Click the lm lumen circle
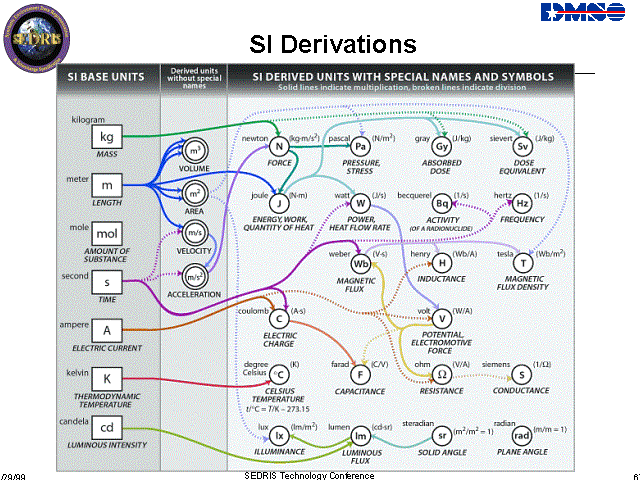The width and height of the screenshot is (640, 480). pyautogui.click(x=360, y=436)
